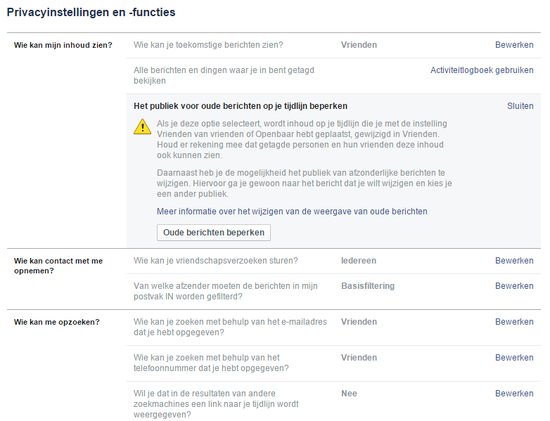Click the Iedereen value for friend requests
Viewport: 550px width, 421px height.
click(358, 261)
